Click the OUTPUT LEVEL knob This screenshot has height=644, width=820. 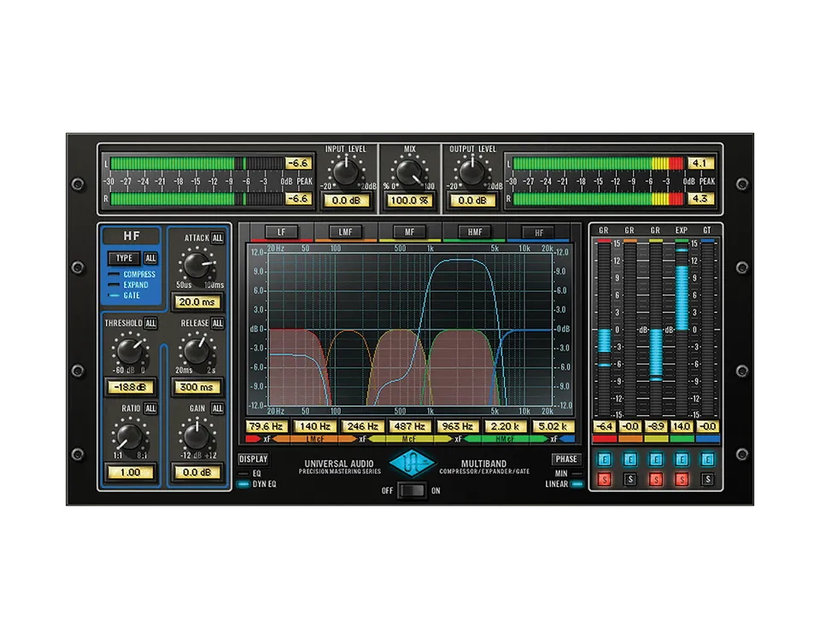tap(472, 172)
